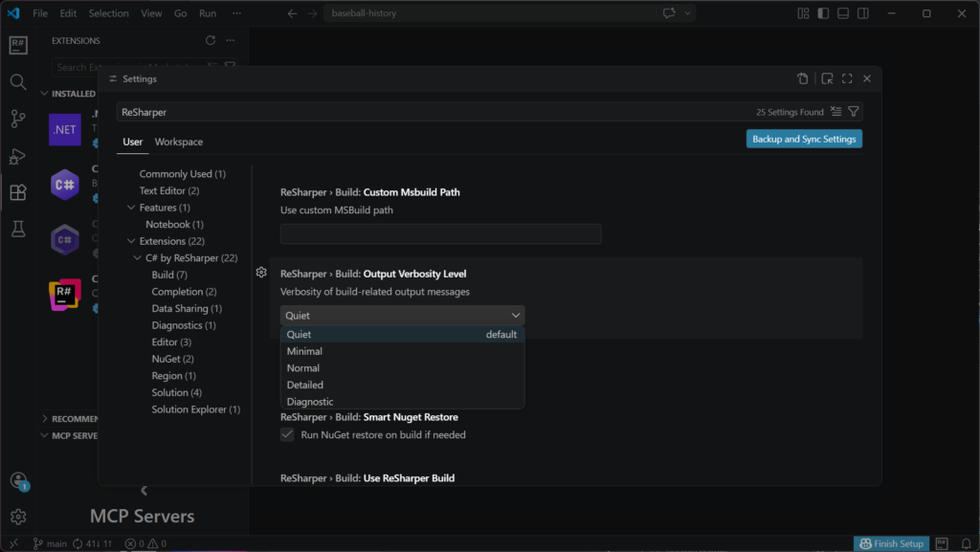Clear the settings search input

(835, 112)
